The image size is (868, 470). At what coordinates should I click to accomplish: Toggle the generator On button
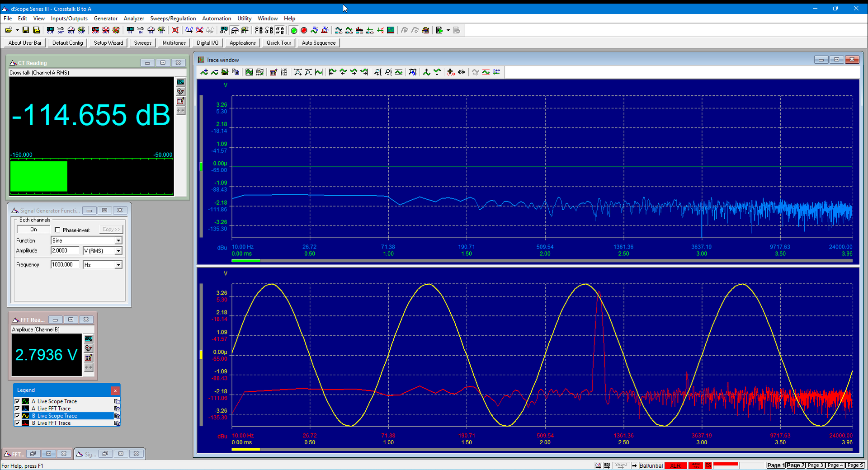pos(33,230)
